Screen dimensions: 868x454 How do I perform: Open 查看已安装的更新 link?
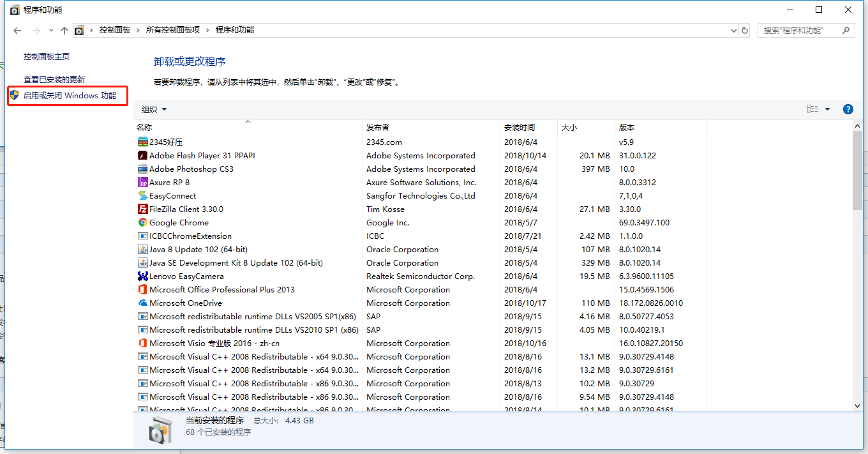(54, 79)
